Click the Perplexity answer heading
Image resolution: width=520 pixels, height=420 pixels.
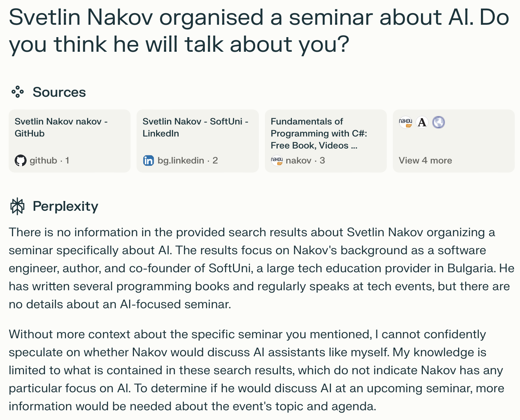65,206
